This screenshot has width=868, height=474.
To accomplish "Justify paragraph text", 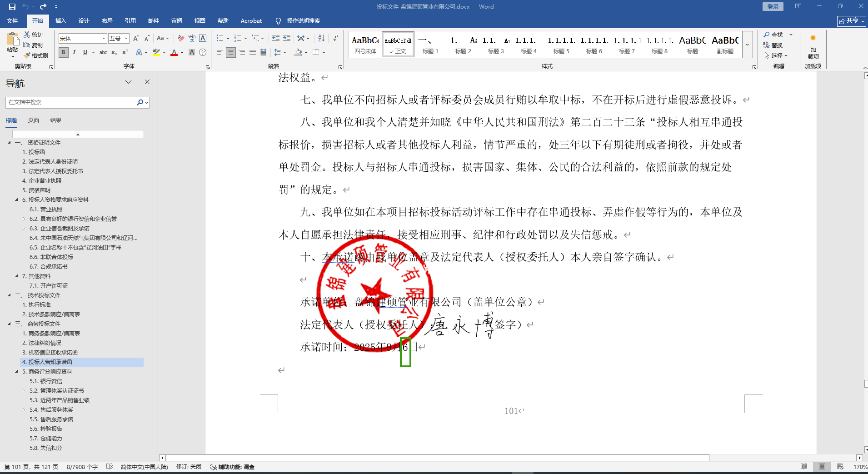I will [253, 52].
